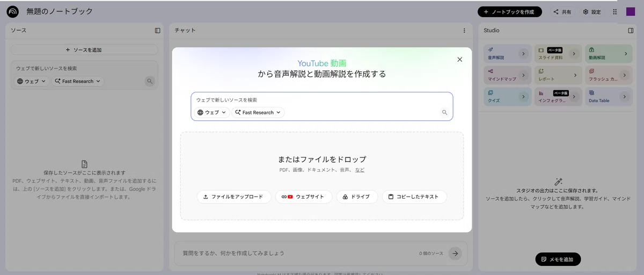Click the インフォグラフィック chart icon
The image size is (644, 275).
(x=541, y=93)
